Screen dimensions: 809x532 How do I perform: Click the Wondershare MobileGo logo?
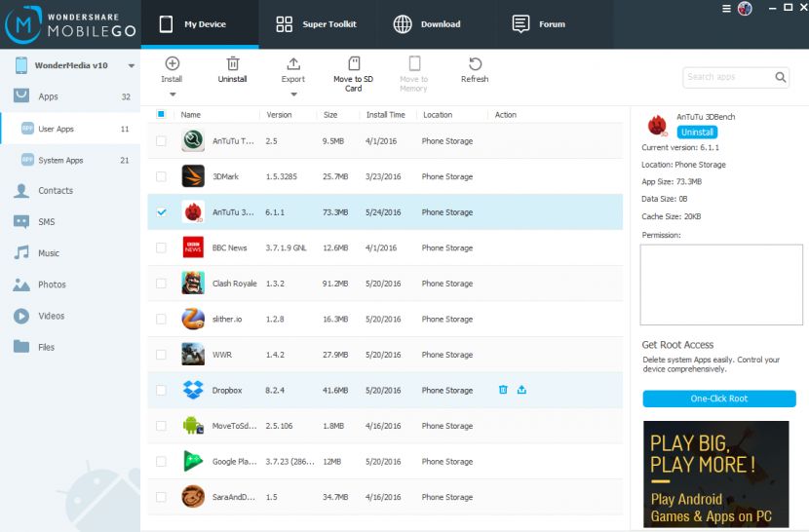pos(70,24)
